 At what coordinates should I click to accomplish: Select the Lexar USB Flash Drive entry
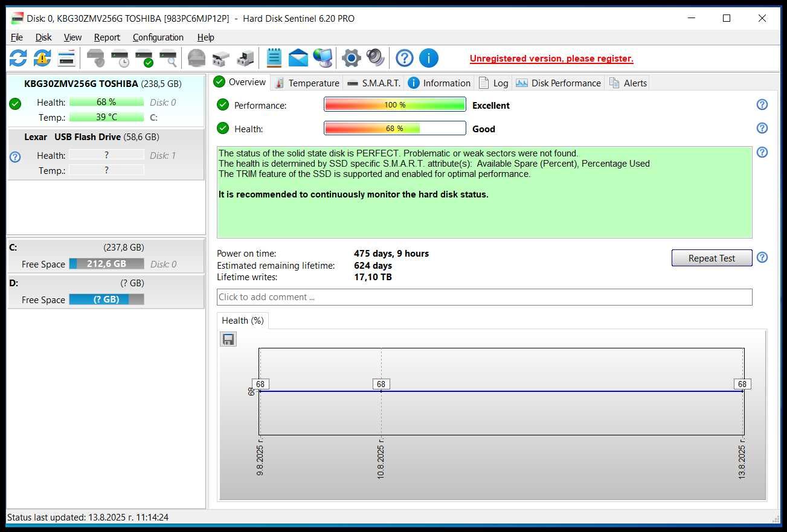click(x=106, y=153)
